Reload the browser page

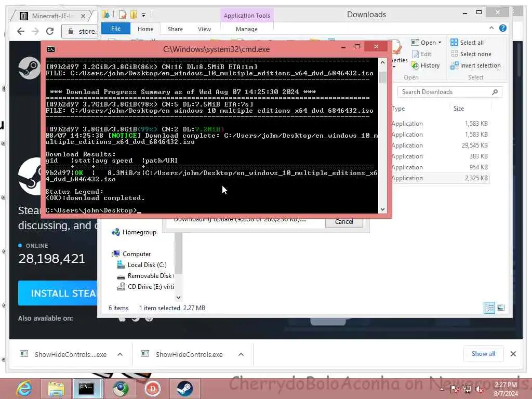pyautogui.click(x=50, y=31)
